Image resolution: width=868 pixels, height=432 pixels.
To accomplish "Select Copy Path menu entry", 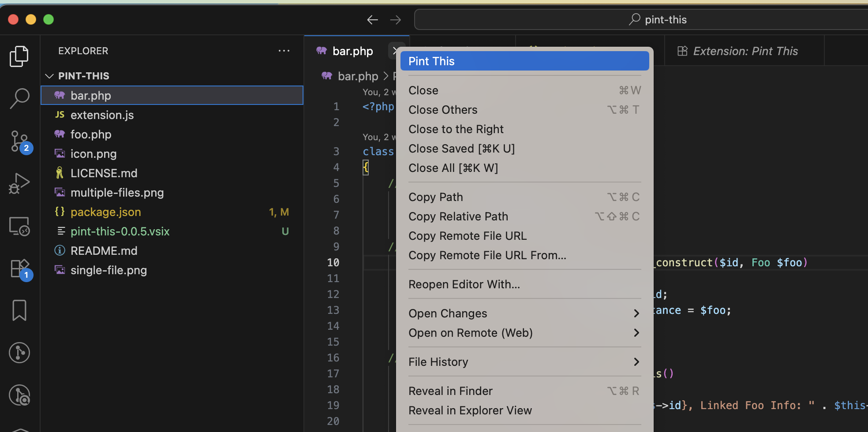I will (x=524, y=197).
